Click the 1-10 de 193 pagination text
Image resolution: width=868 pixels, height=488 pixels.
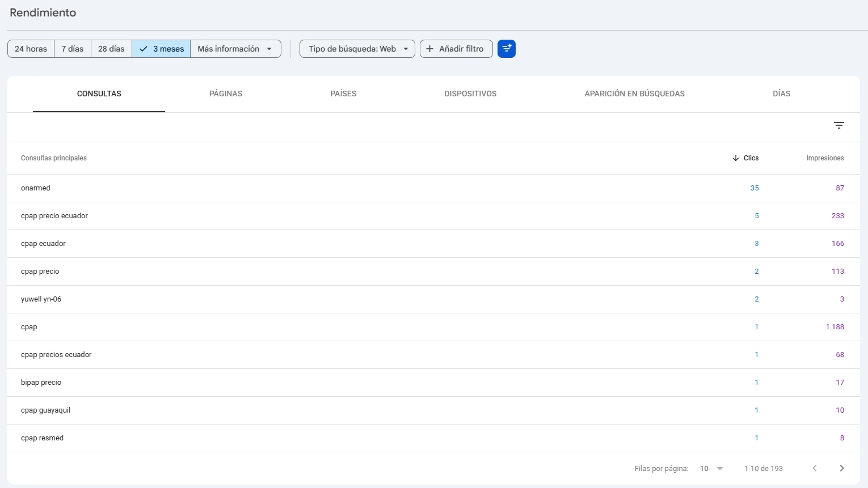point(764,468)
